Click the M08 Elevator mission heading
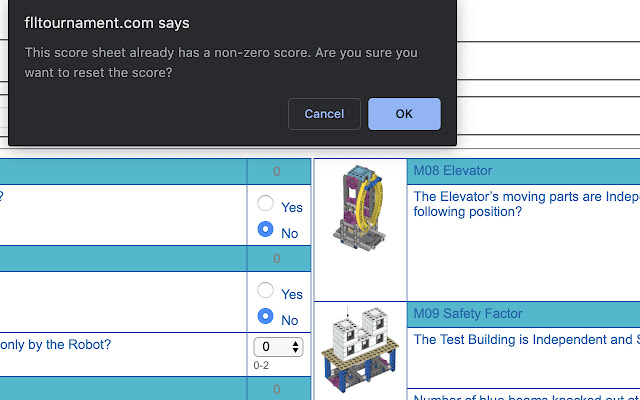 [452, 171]
